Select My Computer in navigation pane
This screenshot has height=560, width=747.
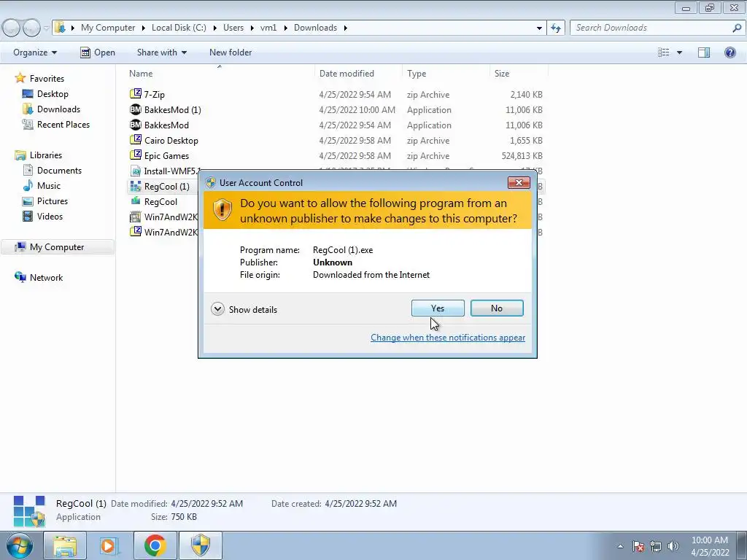(x=57, y=247)
